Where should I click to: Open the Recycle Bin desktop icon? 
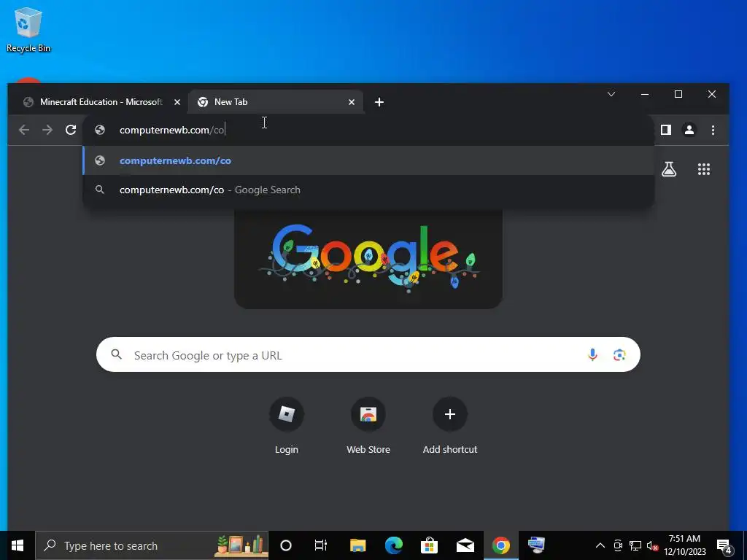pyautogui.click(x=28, y=29)
